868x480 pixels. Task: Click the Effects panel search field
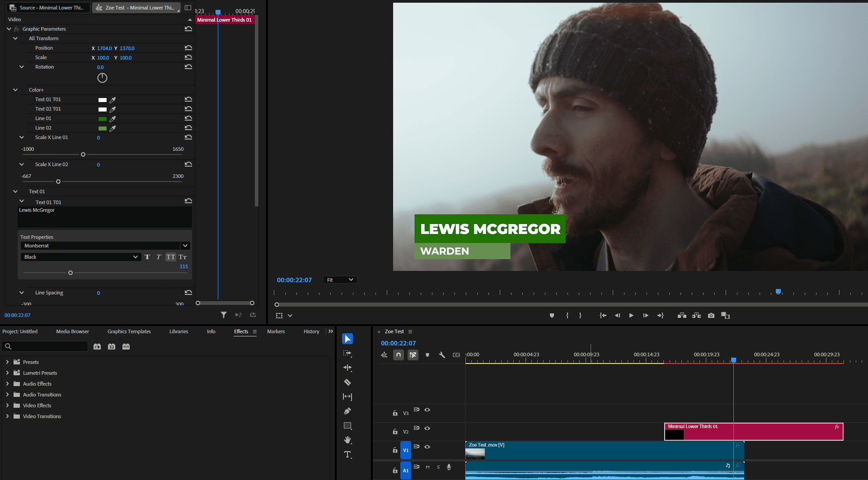pyautogui.click(x=45, y=346)
